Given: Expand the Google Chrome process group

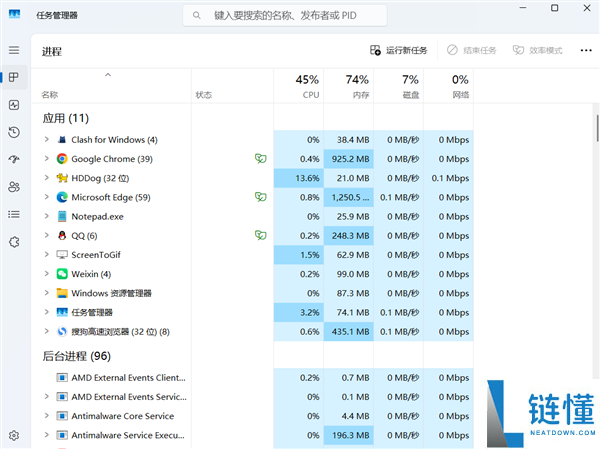Looking at the screenshot, I should 46,158.
